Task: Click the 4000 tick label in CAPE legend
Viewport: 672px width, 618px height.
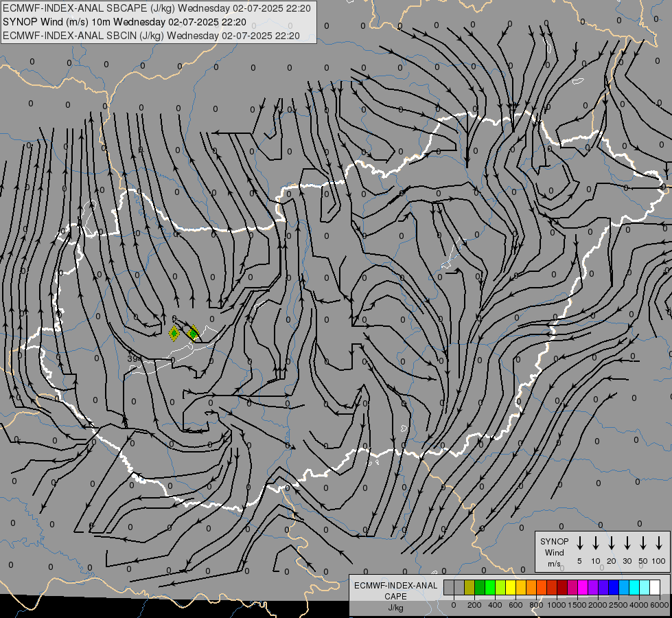Action: [x=639, y=605]
